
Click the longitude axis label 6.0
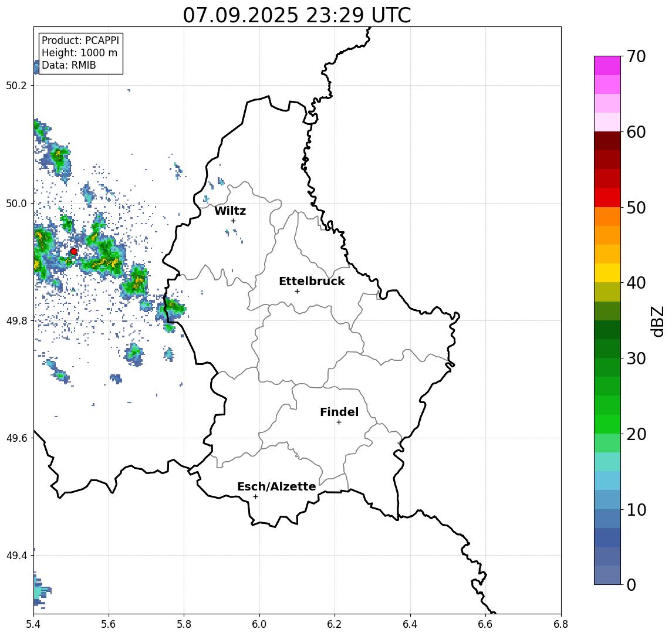(260, 624)
